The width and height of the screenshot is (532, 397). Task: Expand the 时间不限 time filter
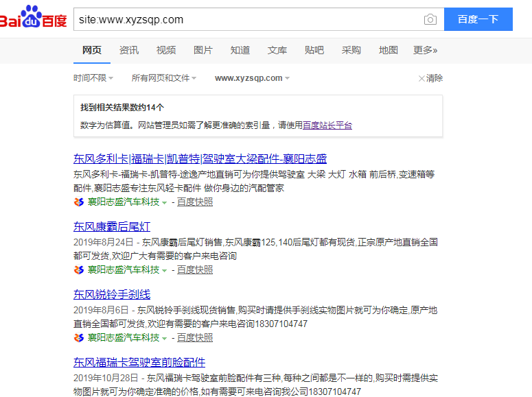93,78
